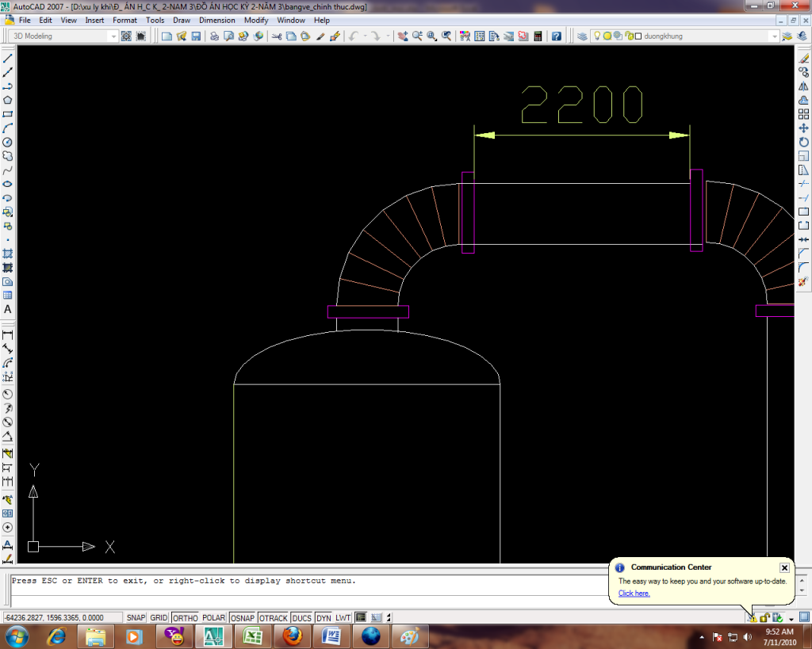Click the Save icon
Image resolution: width=812 pixels, height=649 pixels.
tap(196, 36)
